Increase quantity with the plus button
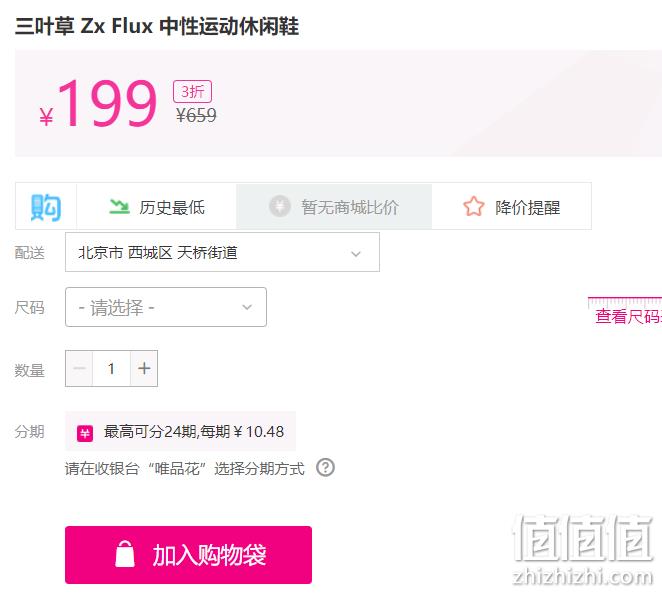This screenshot has width=662, height=594. 144,368
